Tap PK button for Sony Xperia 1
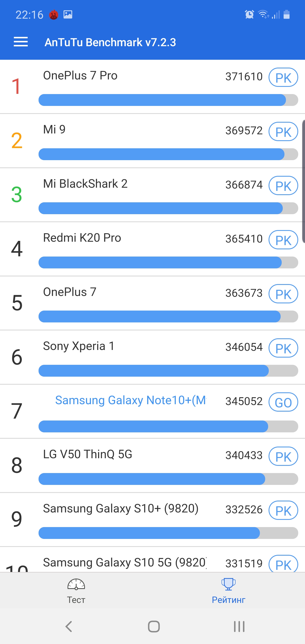Viewport: 305px width, 644px height. 283,348
